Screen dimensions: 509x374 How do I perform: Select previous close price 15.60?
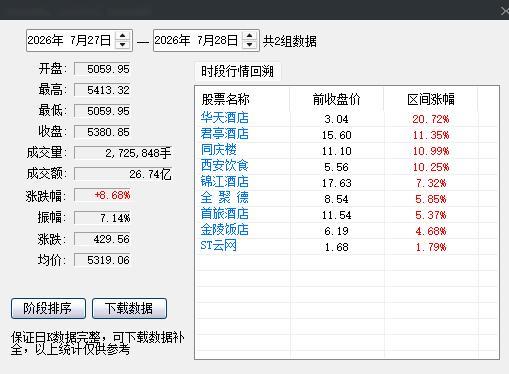337,135
